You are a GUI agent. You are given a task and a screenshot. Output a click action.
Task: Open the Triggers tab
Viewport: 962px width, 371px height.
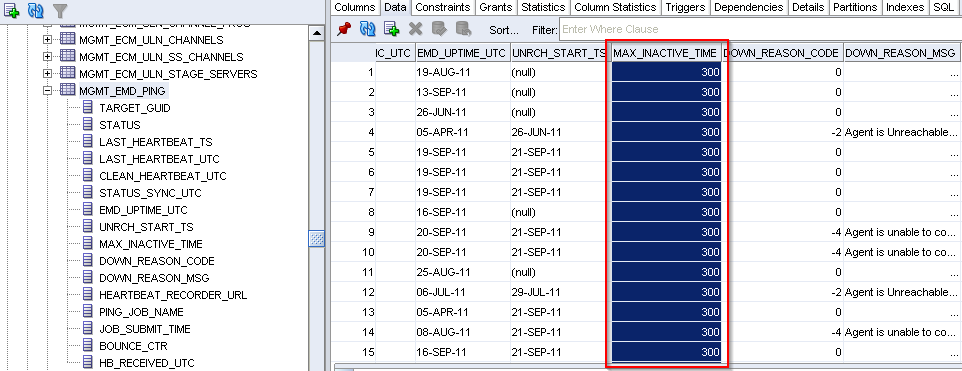685,7
